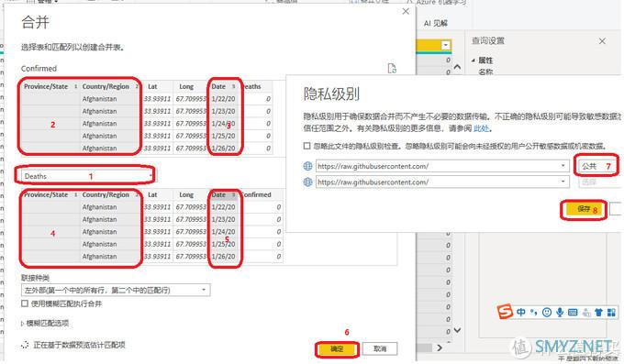Expand the 模糊匹配选项 section
Image resolution: width=624 pixels, height=364 pixels.
coord(45,323)
